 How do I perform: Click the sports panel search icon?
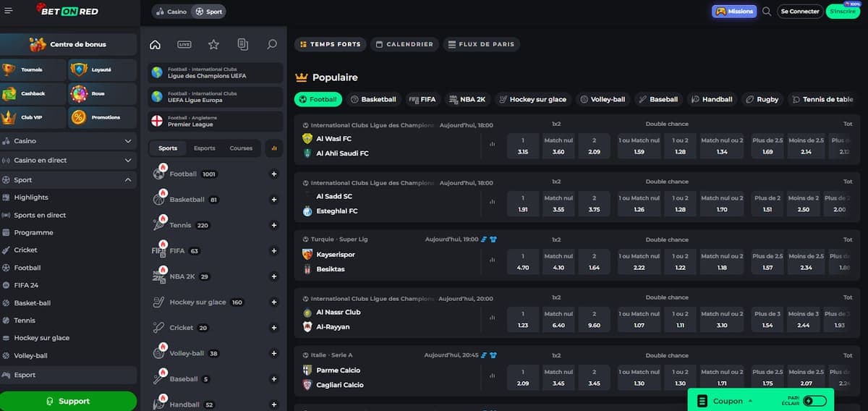pos(272,44)
